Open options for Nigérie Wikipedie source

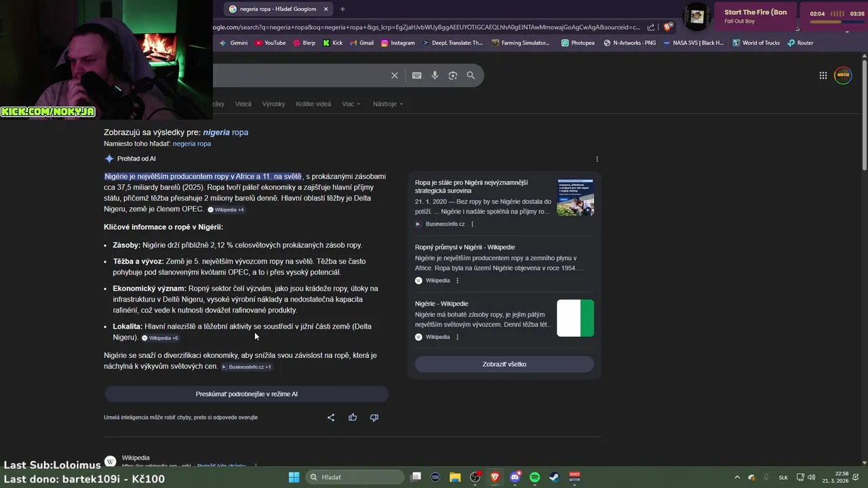point(457,337)
